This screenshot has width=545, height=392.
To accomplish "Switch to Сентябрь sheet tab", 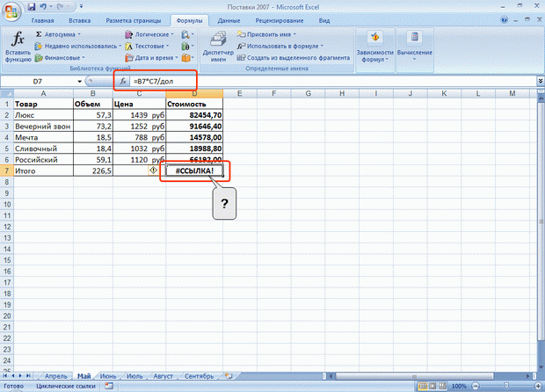I will (200, 376).
